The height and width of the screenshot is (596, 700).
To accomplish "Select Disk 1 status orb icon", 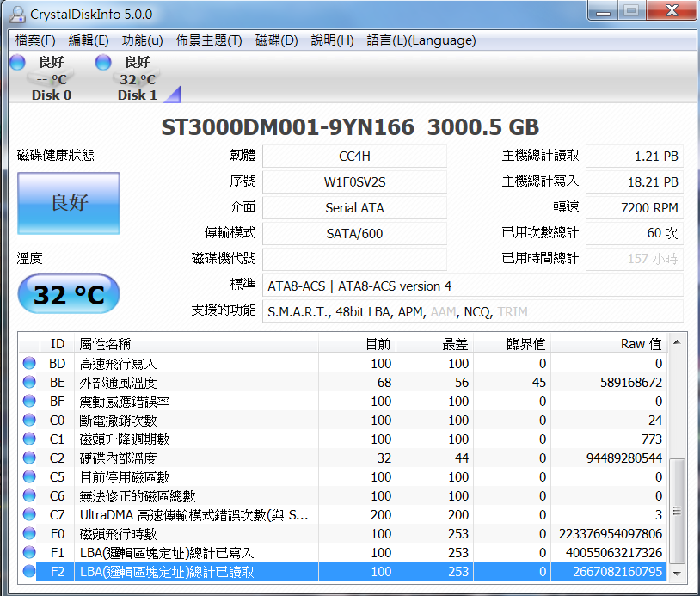I will (x=103, y=62).
